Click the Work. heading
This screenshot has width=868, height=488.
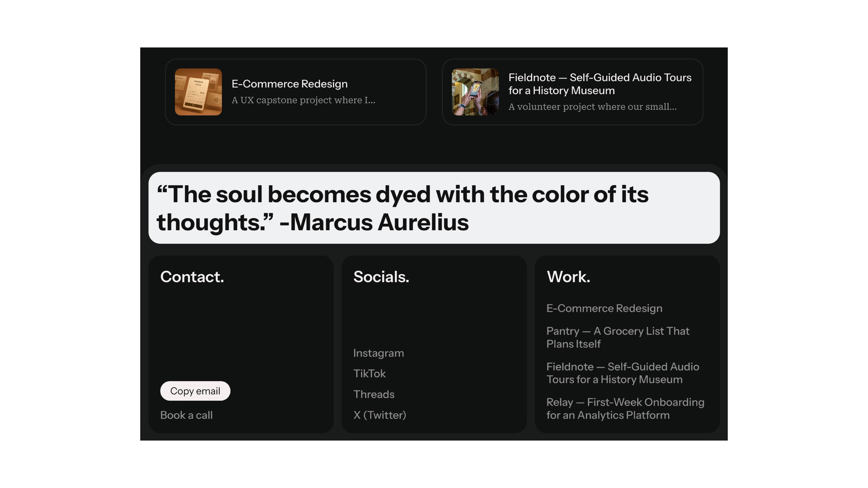pyautogui.click(x=568, y=277)
